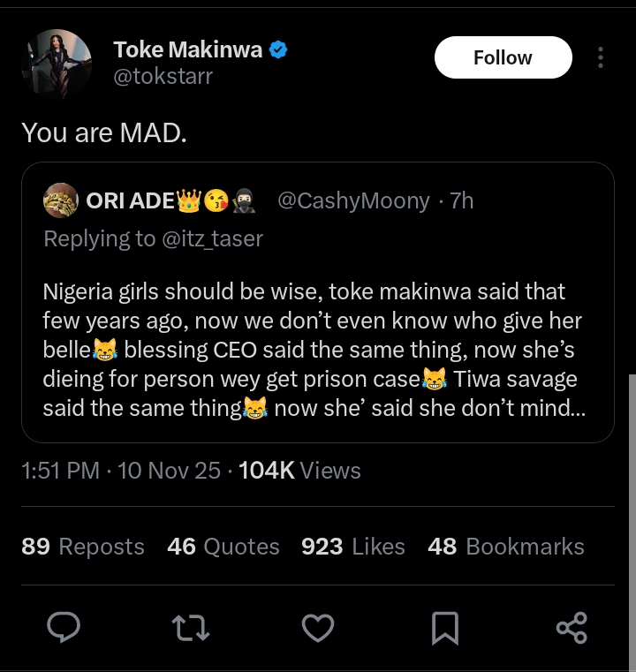The image size is (636, 672).
Task: Click the @CashyMoony username in quoted tweet
Action: click(353, 201)
